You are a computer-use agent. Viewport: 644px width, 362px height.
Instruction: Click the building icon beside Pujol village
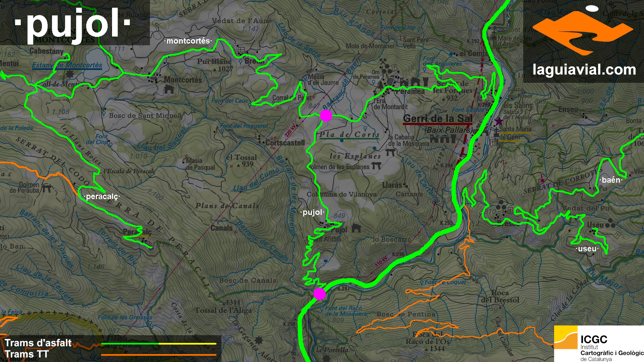point(356,229)
